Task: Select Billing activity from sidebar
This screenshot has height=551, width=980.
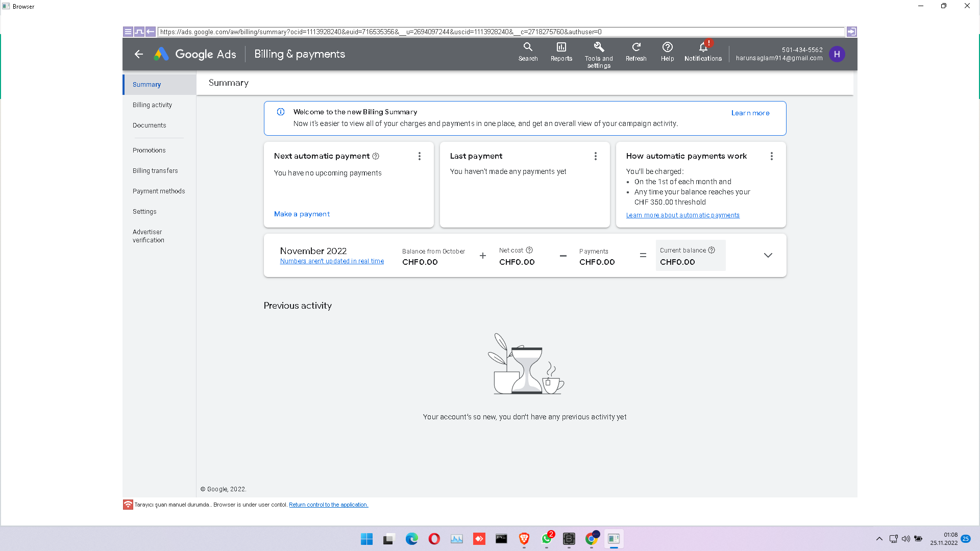Action: (x=152, y=104)
